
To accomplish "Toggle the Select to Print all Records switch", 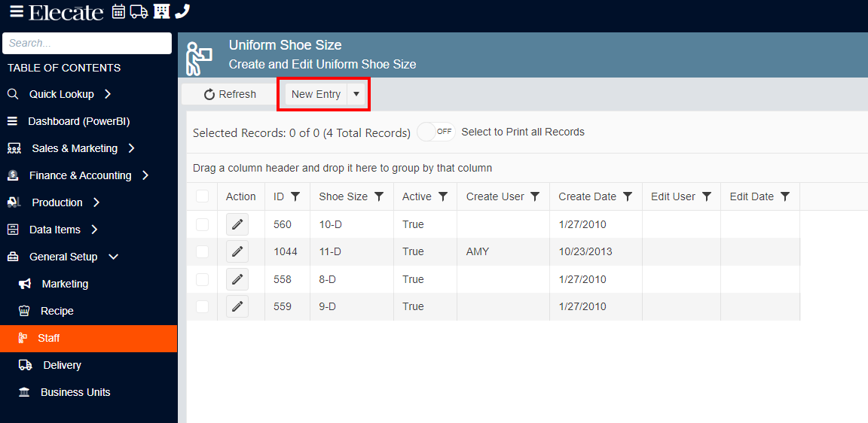I will pyautogui.click(x=436, y=132).
